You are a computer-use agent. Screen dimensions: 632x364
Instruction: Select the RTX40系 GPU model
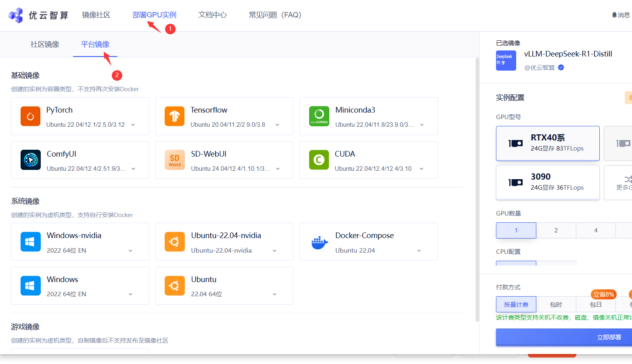pyautogui.click(x=548, y=143)
